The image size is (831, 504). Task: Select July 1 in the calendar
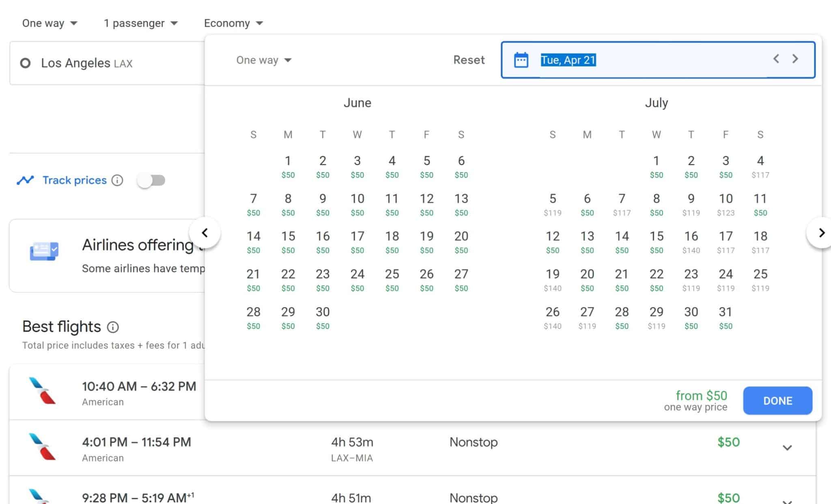657,167
